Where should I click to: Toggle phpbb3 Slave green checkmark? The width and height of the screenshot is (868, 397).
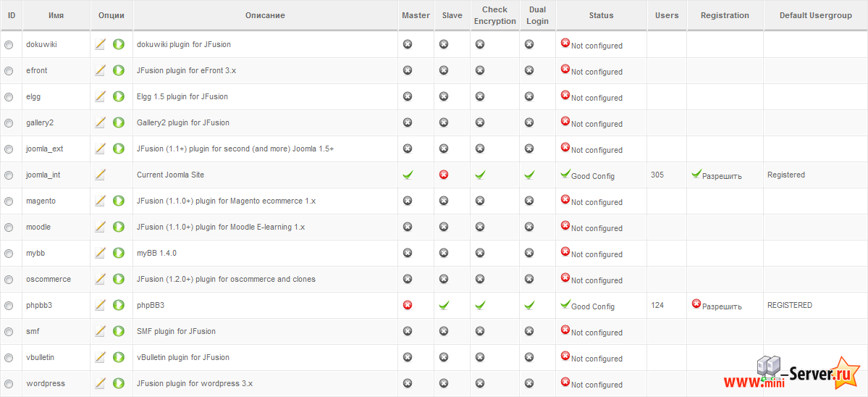(x=443, y=304)
